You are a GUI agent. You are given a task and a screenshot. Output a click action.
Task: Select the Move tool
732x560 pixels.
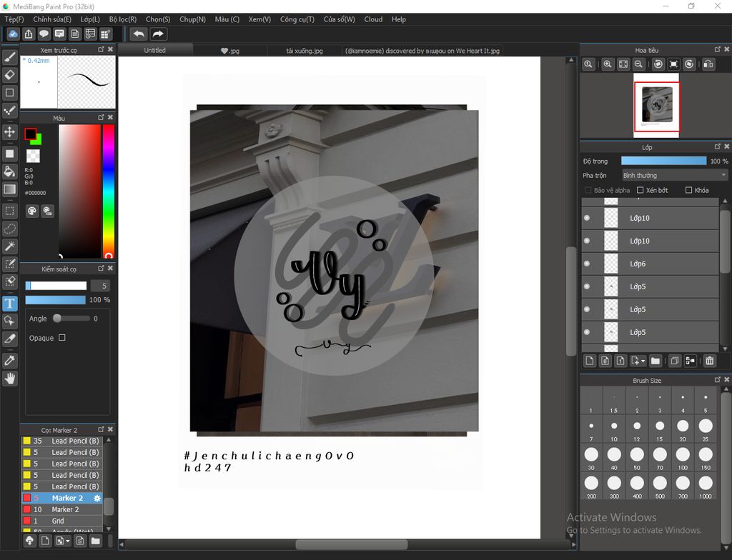(x=10, y=132)
